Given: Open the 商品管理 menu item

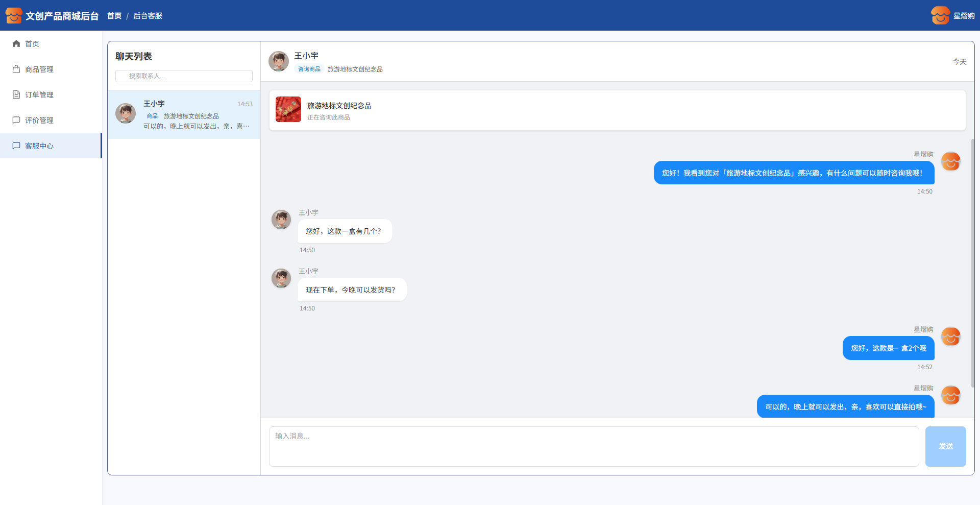Looking at the screenshot, I should (x=39, y=69).
